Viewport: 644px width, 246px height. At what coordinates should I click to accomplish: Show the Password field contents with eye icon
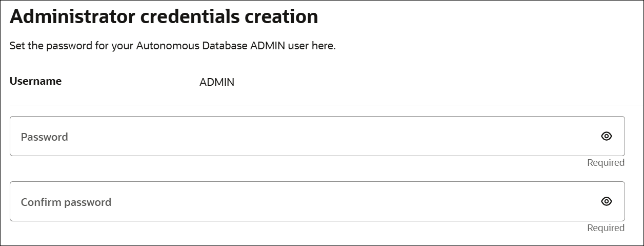click(607, 136)
